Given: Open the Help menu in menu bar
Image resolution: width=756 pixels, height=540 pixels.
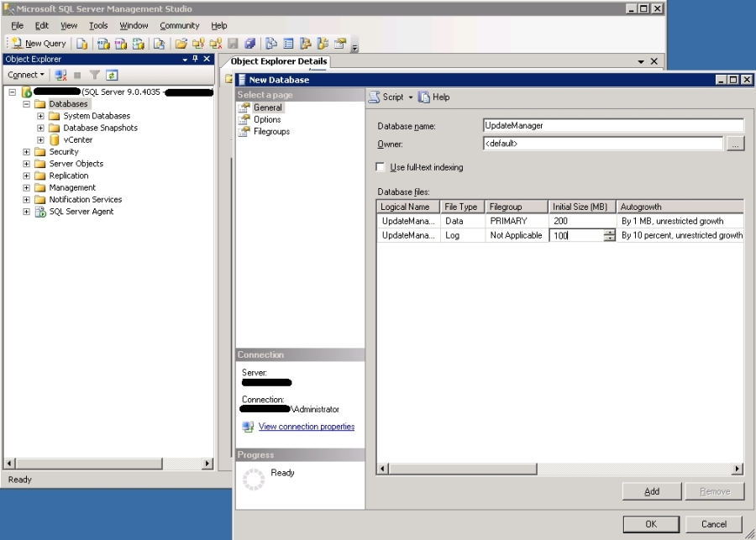Looking at the screenshot, I should (x=219, y=25).
